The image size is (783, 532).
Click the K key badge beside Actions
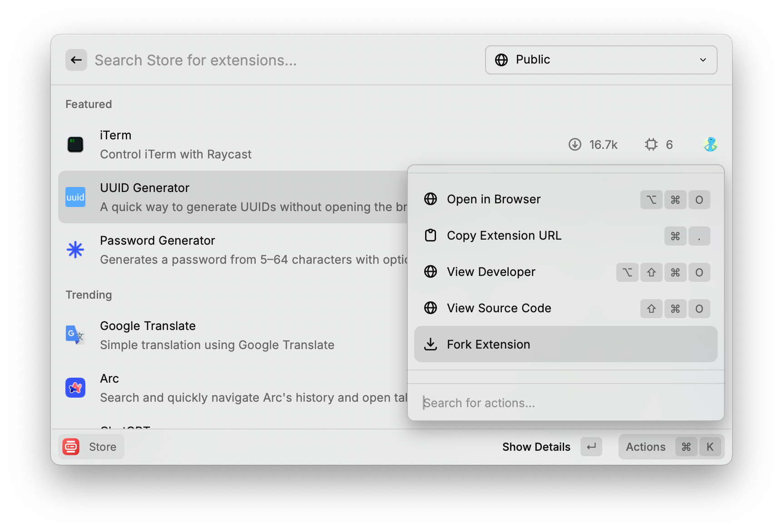(x=710, y=447)
